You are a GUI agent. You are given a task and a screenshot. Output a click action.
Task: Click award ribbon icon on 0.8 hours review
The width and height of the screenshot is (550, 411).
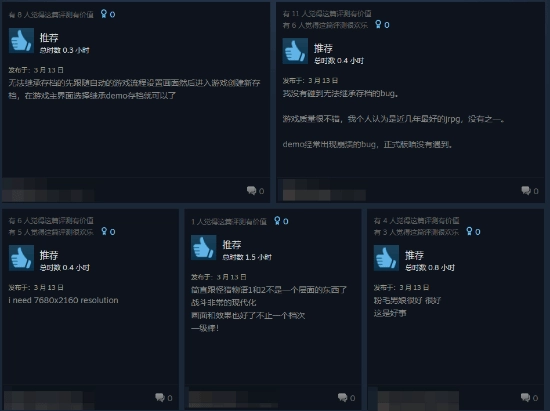click(x=469, y=231)
